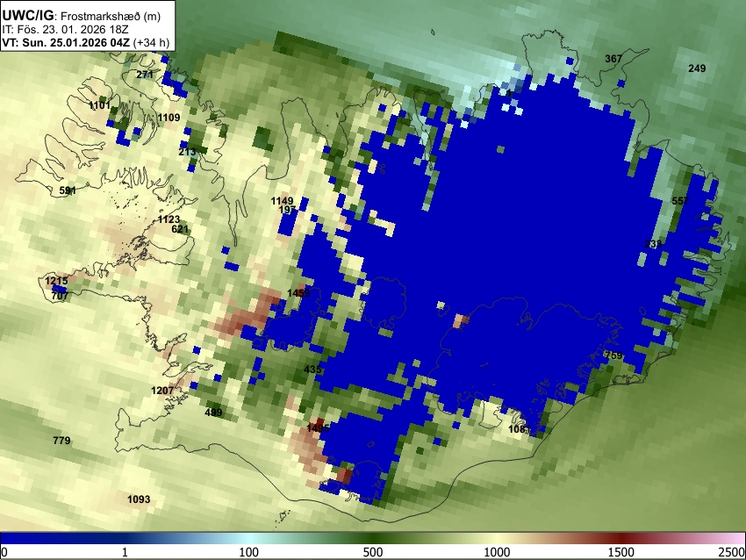The height and width of the screenshot is (560, 746).
Task: Click the legend label 1000
Action: coord(497,552)
